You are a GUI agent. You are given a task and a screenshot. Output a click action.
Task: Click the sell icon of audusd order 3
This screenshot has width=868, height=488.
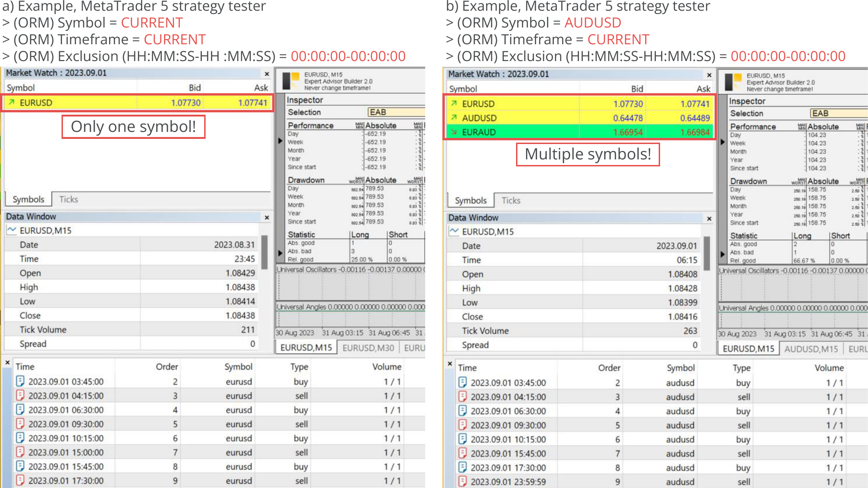coord(462,397)
